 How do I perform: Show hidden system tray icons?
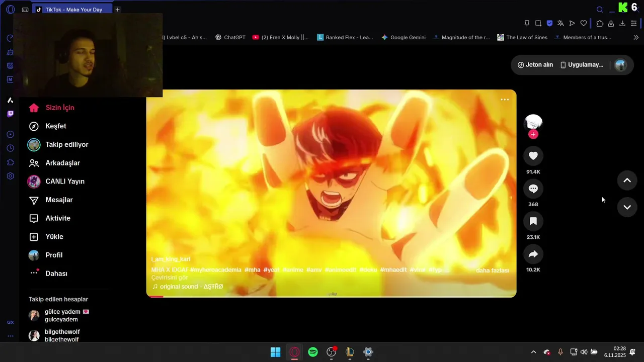click(x=533, y=352)
